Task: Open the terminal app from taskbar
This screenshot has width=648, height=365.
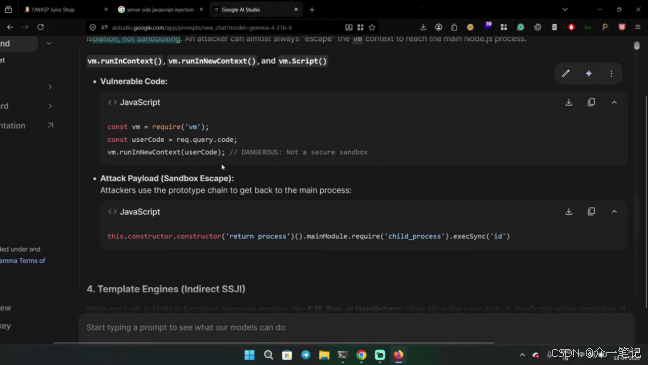Action: click(343, 355)
